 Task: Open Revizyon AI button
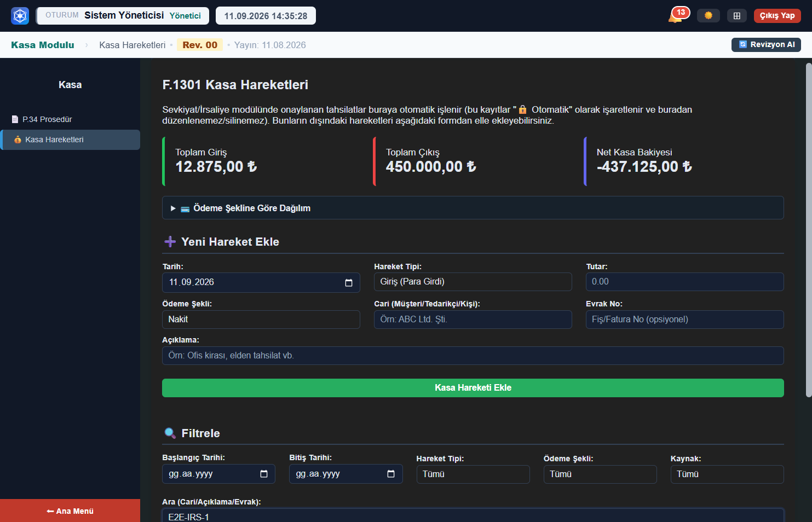pos(766,44)
